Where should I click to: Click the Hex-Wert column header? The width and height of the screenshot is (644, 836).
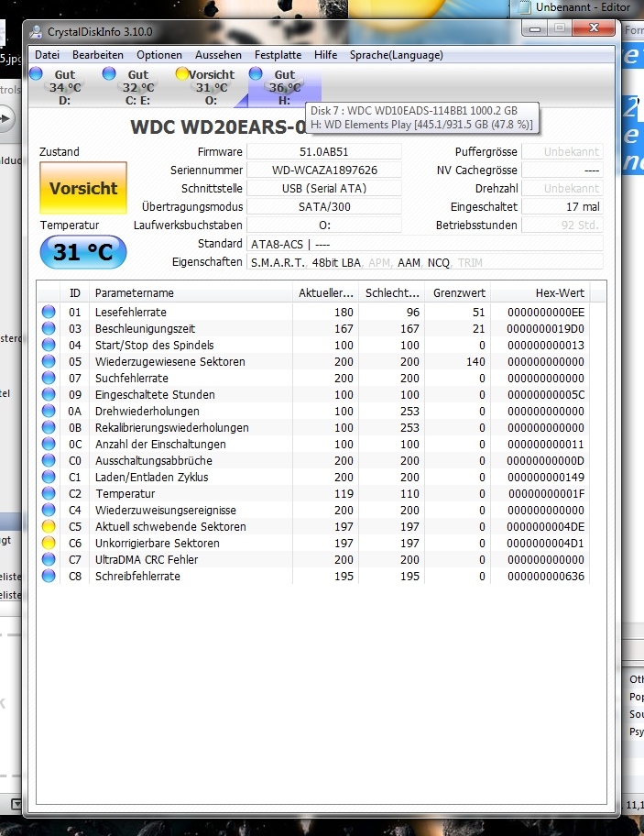coord(540,292)
